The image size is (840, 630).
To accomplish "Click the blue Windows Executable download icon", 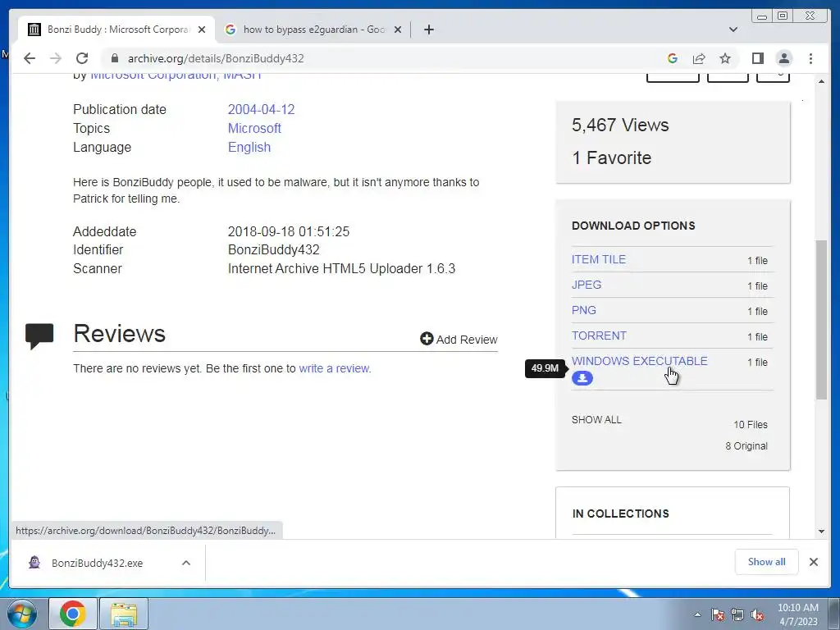I will pyautogui.click(x=582, y=378).
